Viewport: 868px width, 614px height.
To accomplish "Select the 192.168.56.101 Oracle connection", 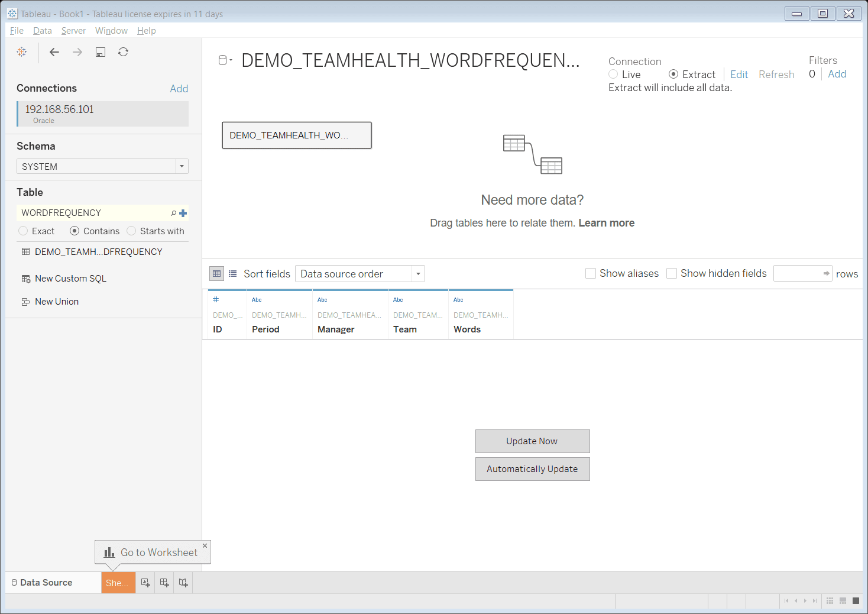I will point(103,114).
